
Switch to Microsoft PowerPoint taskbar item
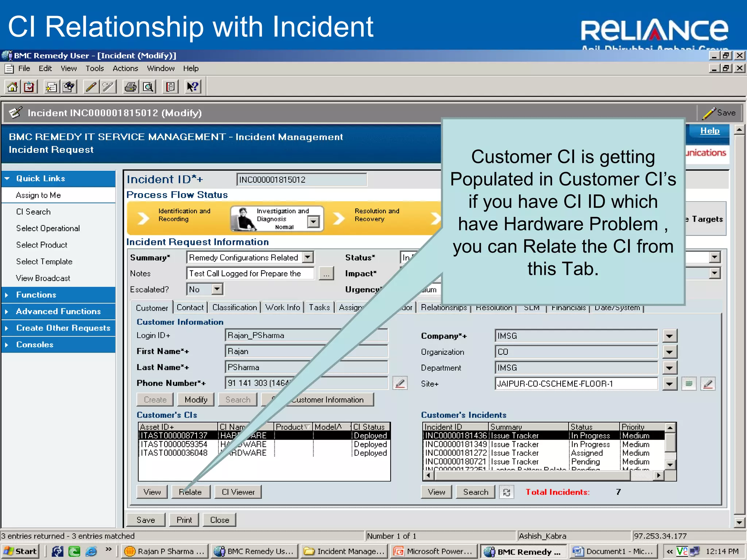(x=434, y=551)
